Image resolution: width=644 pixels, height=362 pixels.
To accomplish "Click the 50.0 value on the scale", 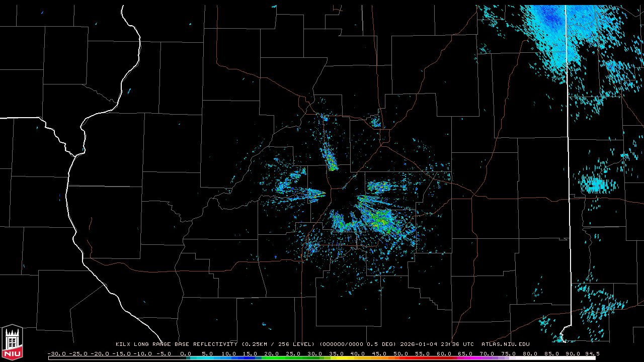I will (401, 354).
